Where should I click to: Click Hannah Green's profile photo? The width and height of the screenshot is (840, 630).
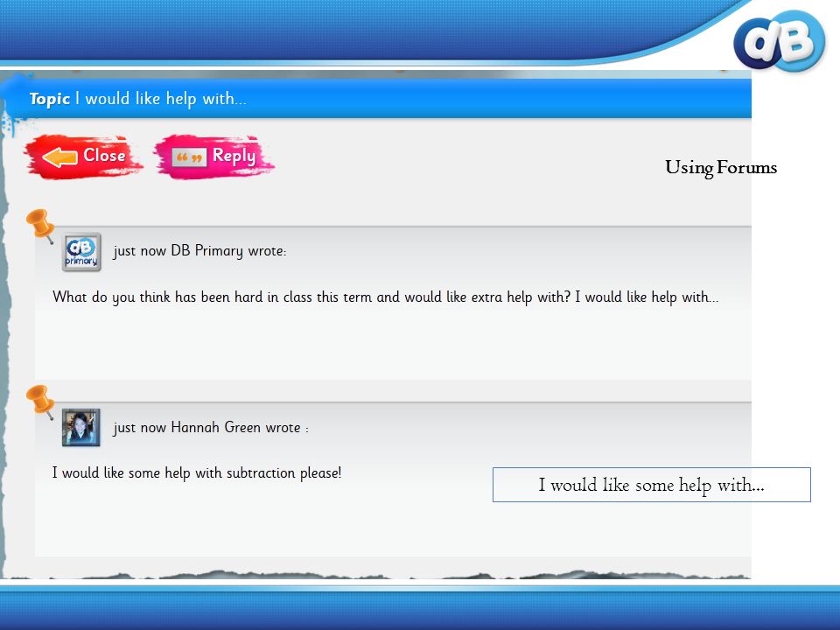pyautogui.click(x=80, y=428)
